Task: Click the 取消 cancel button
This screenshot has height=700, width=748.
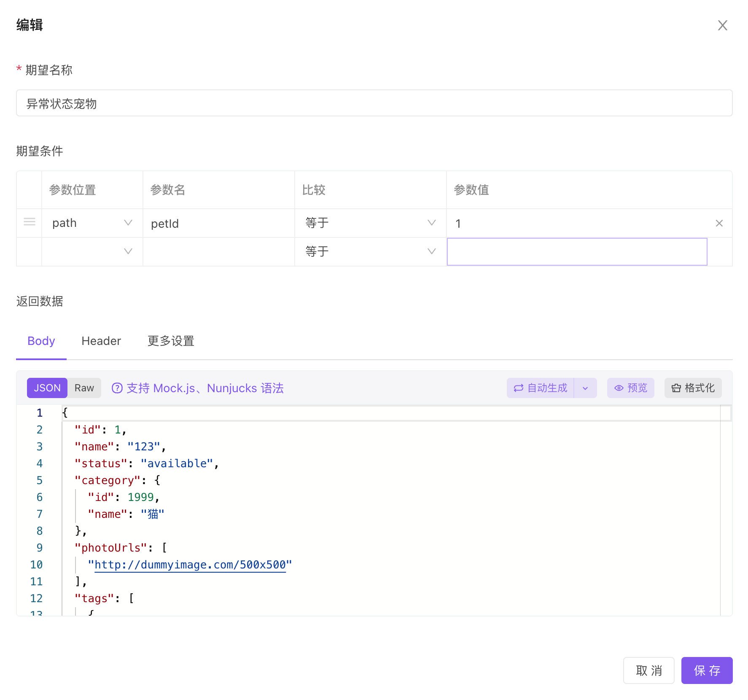Action: click(648, 670)
